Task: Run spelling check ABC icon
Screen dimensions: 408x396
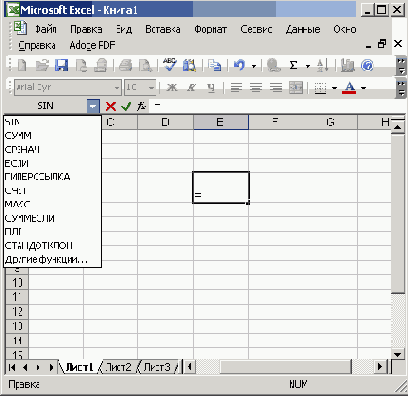Action: pyautogui.click(x=170, y=64)
